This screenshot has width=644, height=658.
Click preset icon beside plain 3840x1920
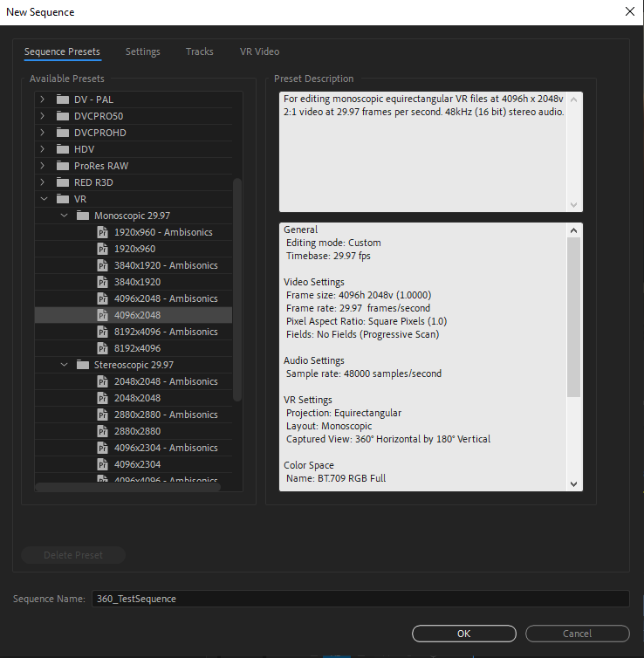point(103,282)
